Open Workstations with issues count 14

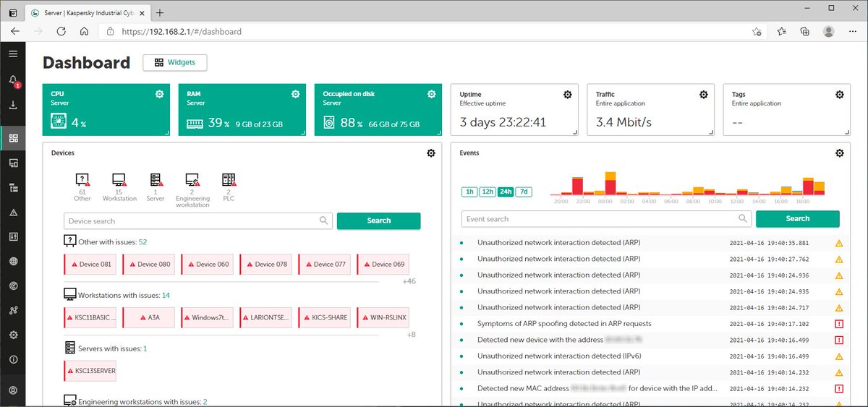[166, 295]
